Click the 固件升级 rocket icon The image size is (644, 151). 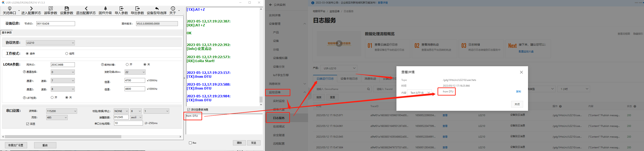click(105, 8)
